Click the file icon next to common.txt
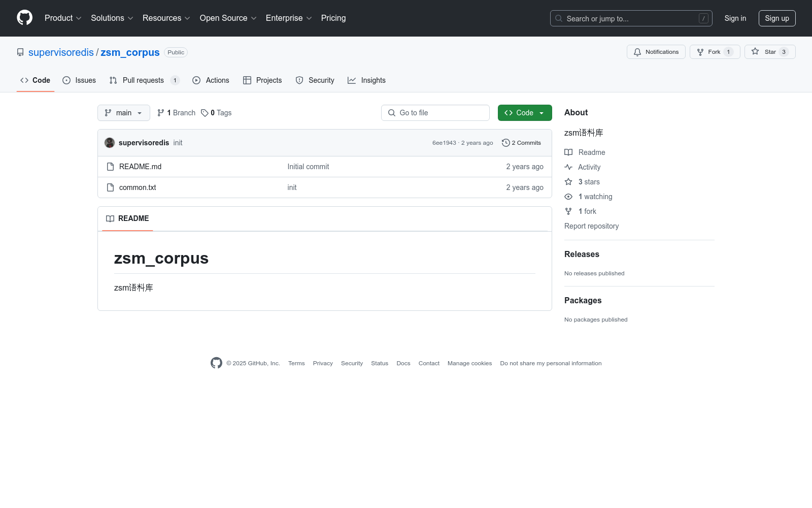Image resolution: width=812 pixels, height=508 pixels. 110,187
